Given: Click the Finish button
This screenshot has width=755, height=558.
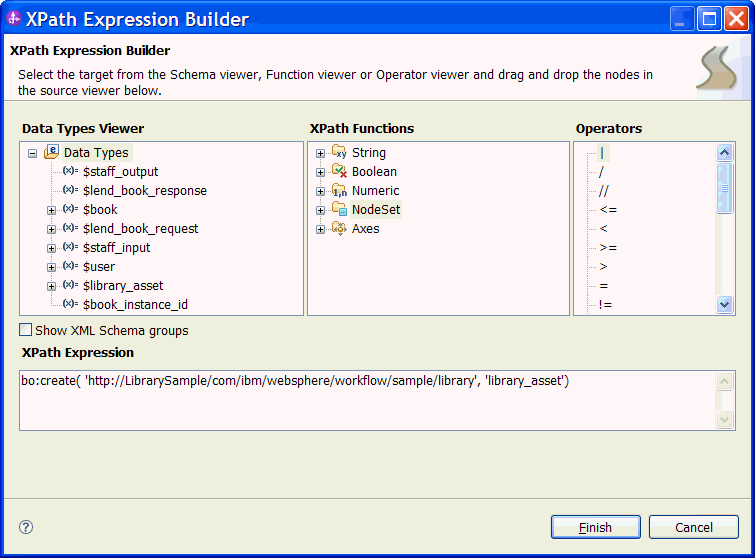Looking at the screenshot, I should pyautogui.click(x=596, y=527).
